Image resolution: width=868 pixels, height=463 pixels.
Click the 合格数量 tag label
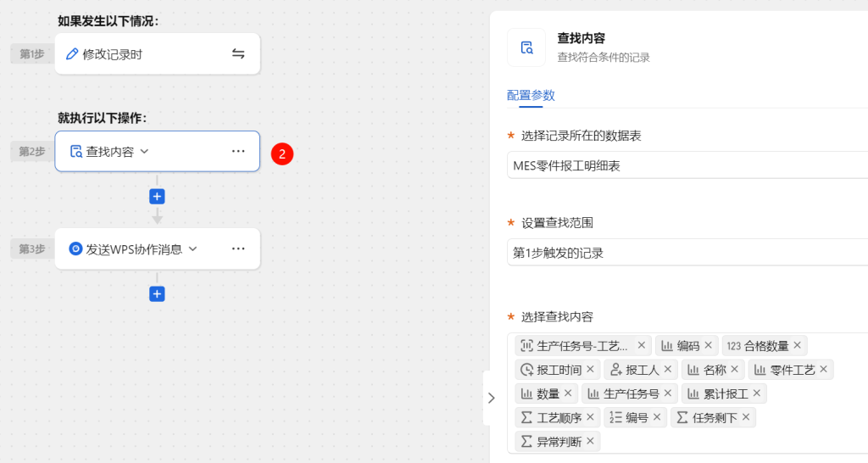[766, 346]
